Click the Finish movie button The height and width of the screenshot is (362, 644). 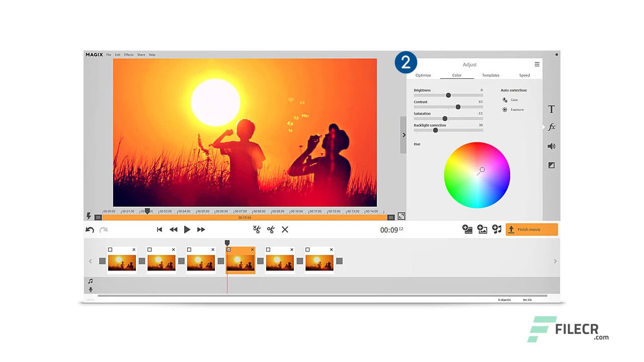pyautogui.click(x=531, y=229)
